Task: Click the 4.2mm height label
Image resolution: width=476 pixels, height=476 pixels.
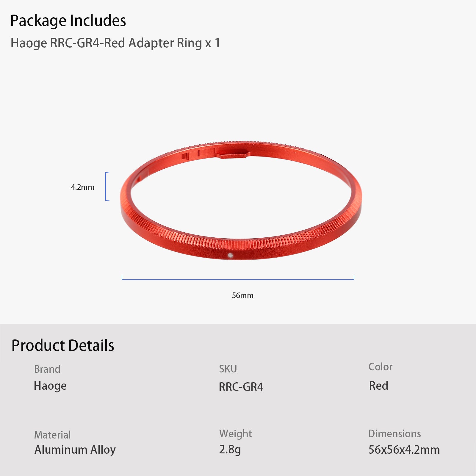Action: tap(82, 187)
